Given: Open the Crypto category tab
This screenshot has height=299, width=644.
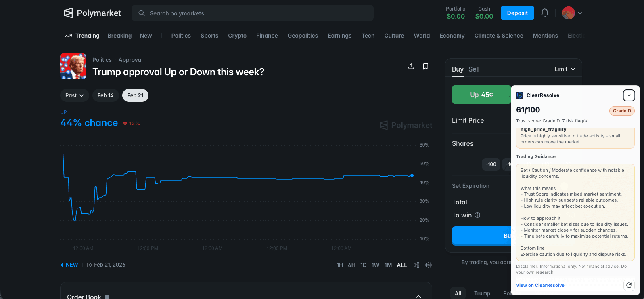Looking at the screenshot, I should point(237,36).
